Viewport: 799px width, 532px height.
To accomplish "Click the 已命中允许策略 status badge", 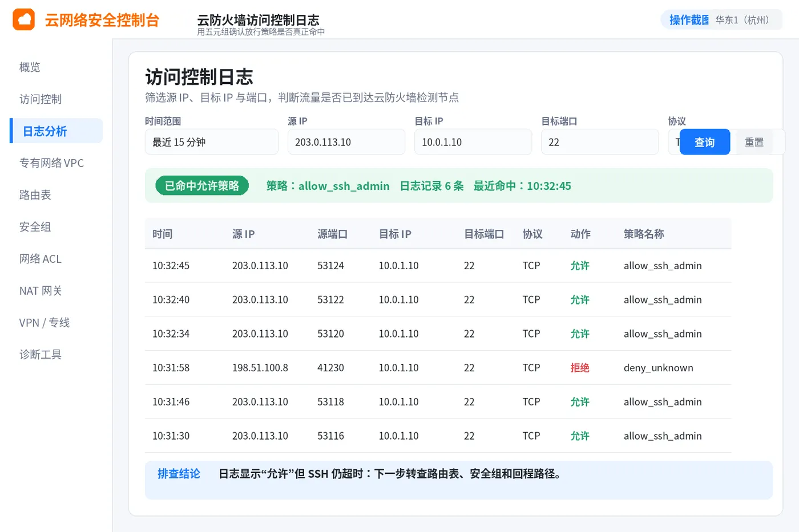I will (x=202, y=185).
